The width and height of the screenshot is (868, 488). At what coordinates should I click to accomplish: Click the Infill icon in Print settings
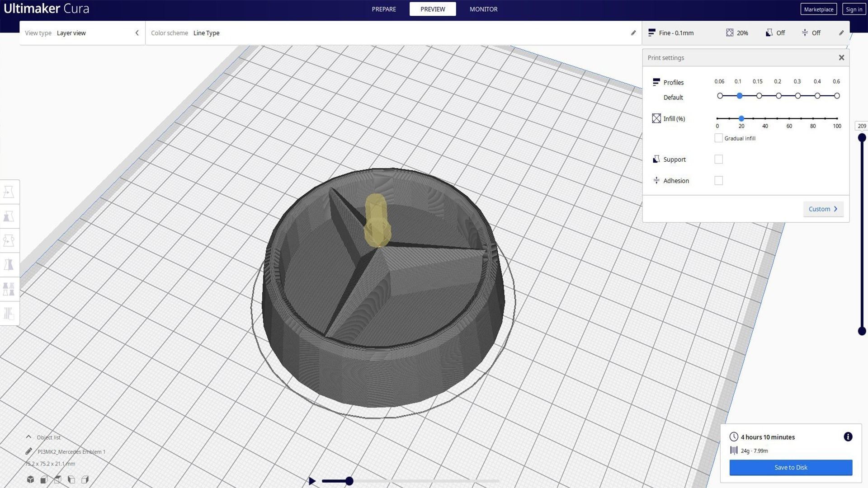[656, 118]
